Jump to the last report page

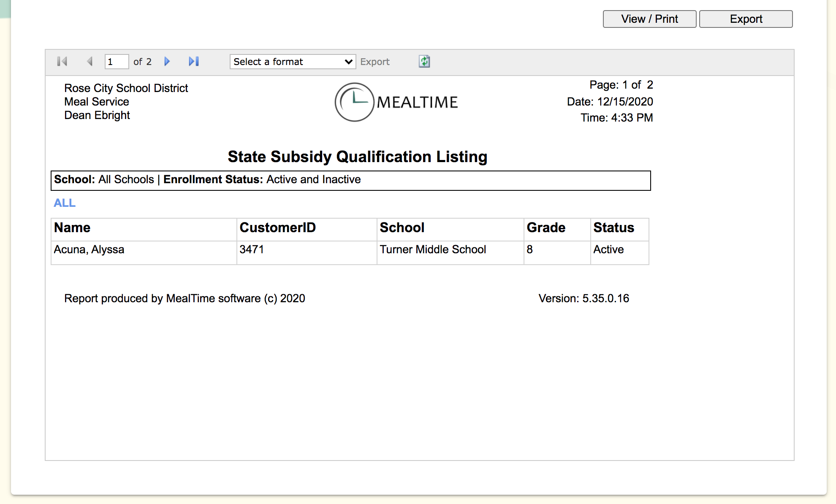194,62
